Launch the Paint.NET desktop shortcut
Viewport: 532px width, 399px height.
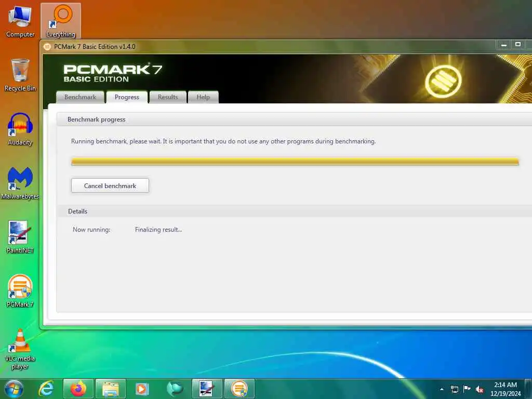coord(20,237)
